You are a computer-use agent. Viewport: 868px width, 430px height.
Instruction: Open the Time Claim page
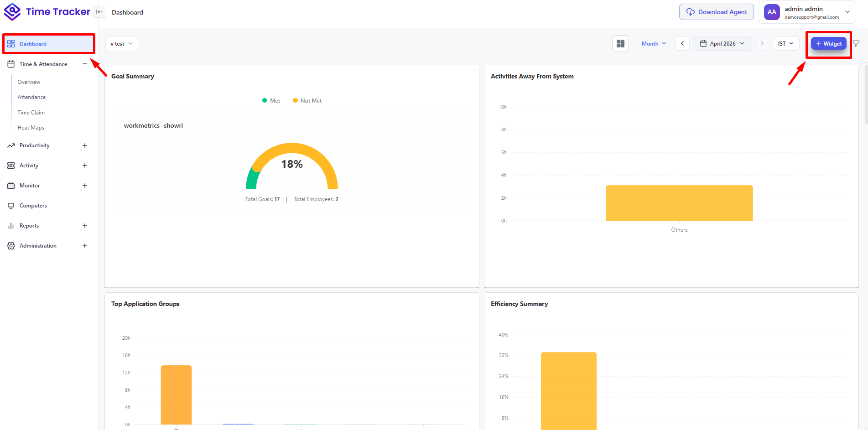point(31,113)
